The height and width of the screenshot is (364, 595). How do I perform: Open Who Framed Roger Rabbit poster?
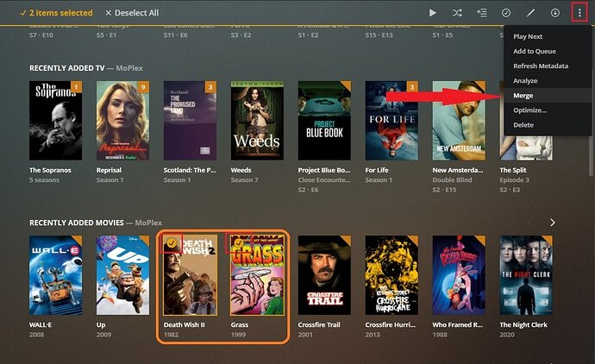[459, 275]
